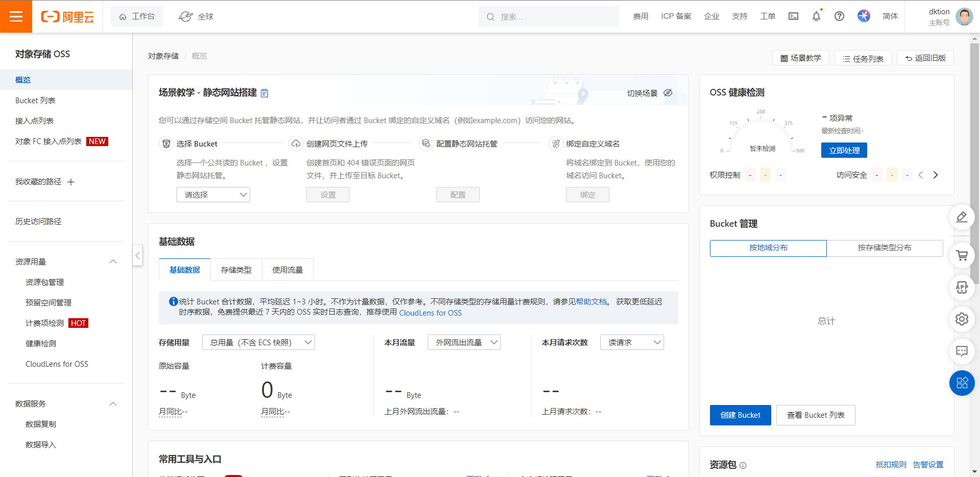The width and height of the screenshot is (980, 477).
Task: Open the notifications bell
Action: tap(816, 16)
